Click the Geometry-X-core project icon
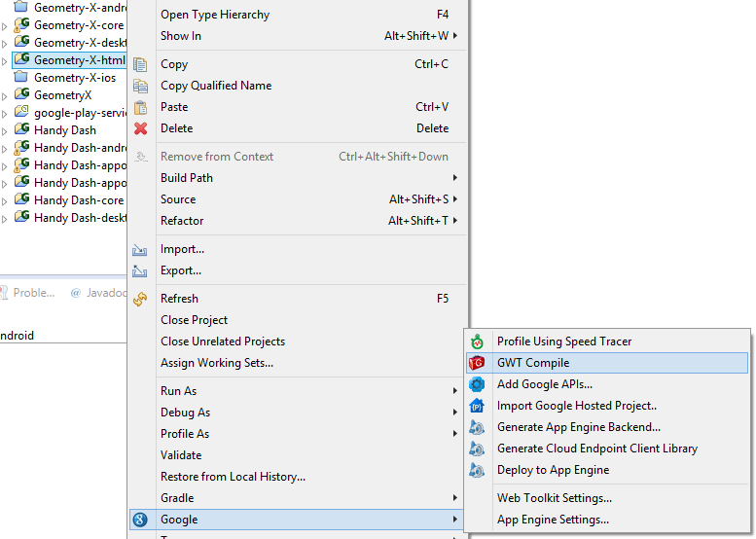This screenshot has width=756, height=539. (21, 24)
